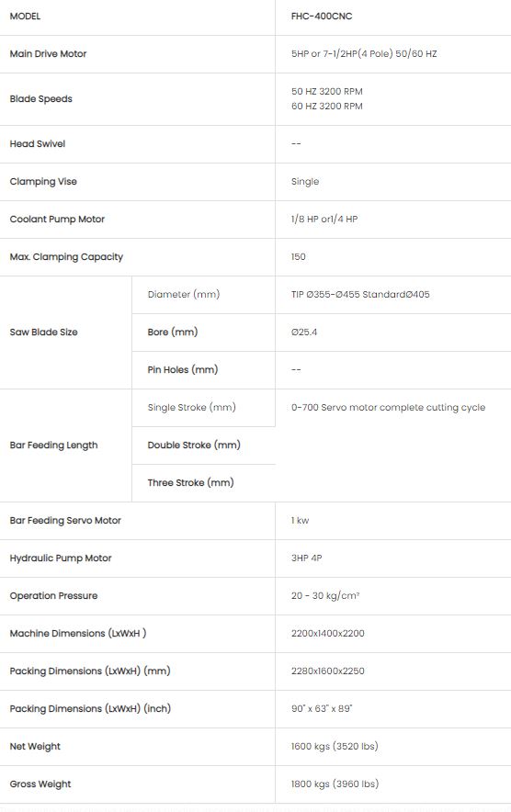
Task: Click the Blade Speeds row label
Action: coord(41,99)
